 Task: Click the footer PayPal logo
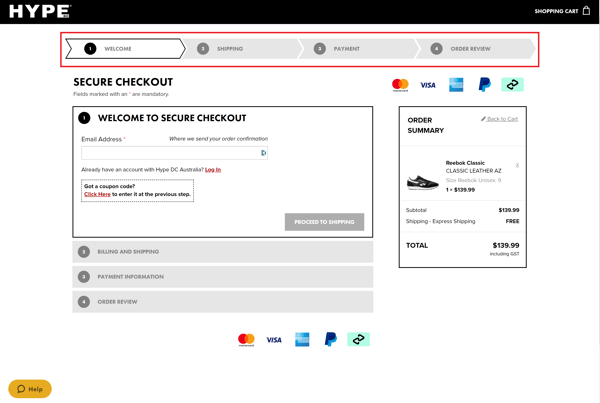tap(331, 339)
